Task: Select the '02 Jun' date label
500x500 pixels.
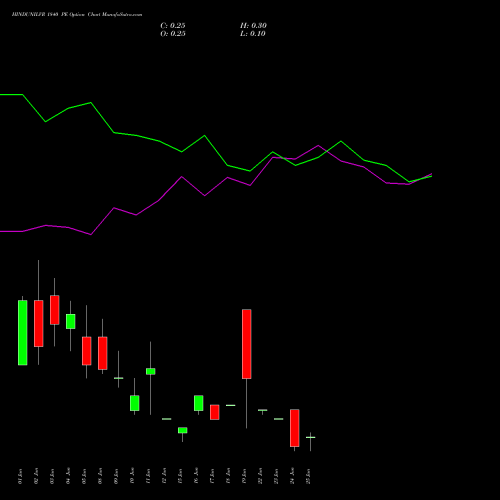Action: (36, 476)
